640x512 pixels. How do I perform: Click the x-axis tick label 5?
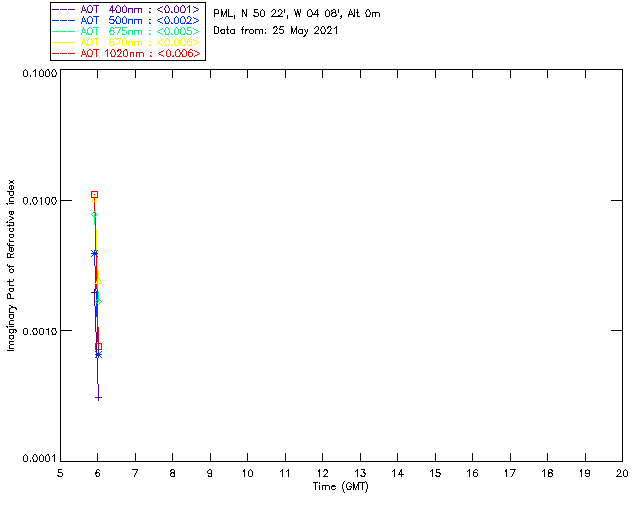[x=60, y=474]
